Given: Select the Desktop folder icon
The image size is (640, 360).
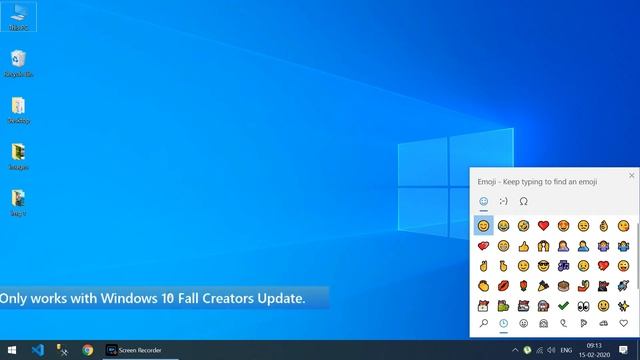Looking at the screenshot, I should coord(18,110).
